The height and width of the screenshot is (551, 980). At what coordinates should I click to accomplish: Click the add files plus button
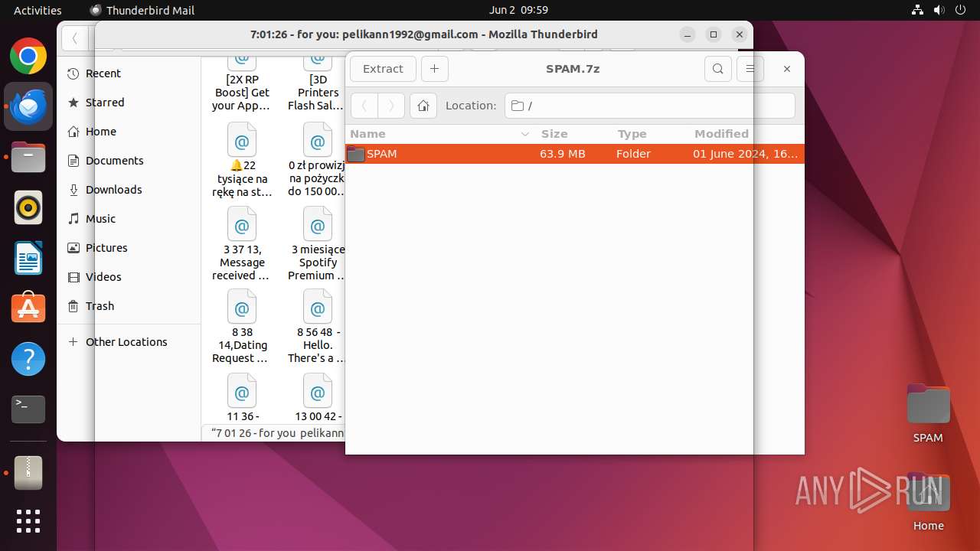click(x=434, y=69)
